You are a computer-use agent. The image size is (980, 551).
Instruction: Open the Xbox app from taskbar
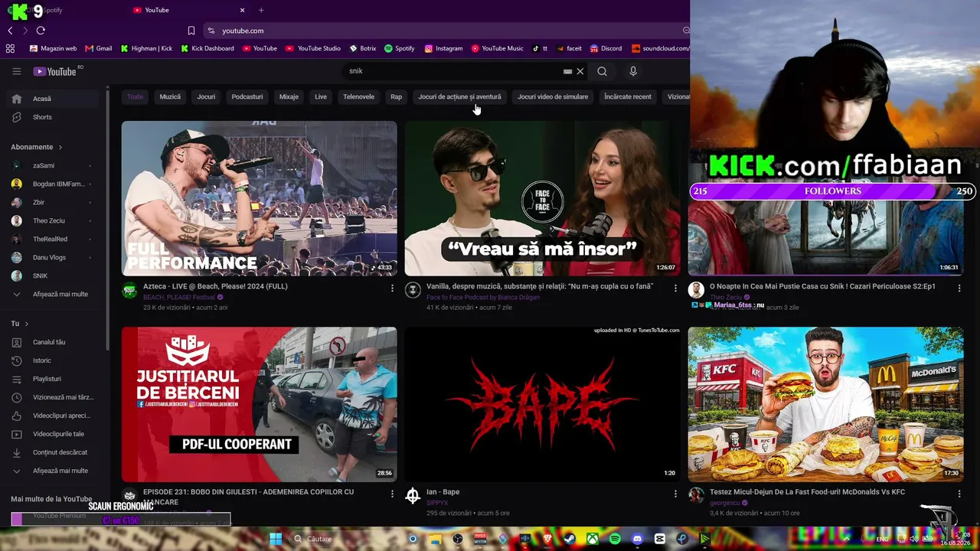pos(592,539)
